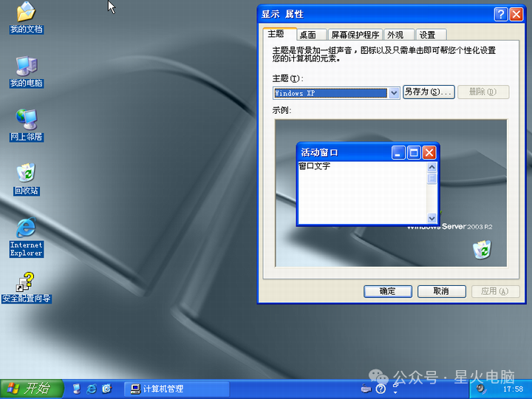Click the taskbar clock 17:58

[x=513, y=389]
